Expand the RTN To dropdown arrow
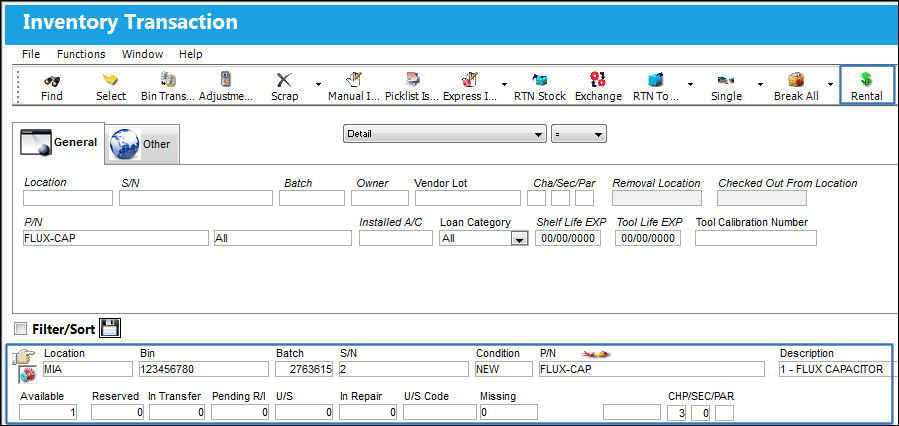899x426 pixels. pyautogui.click(x=690, y=84)
